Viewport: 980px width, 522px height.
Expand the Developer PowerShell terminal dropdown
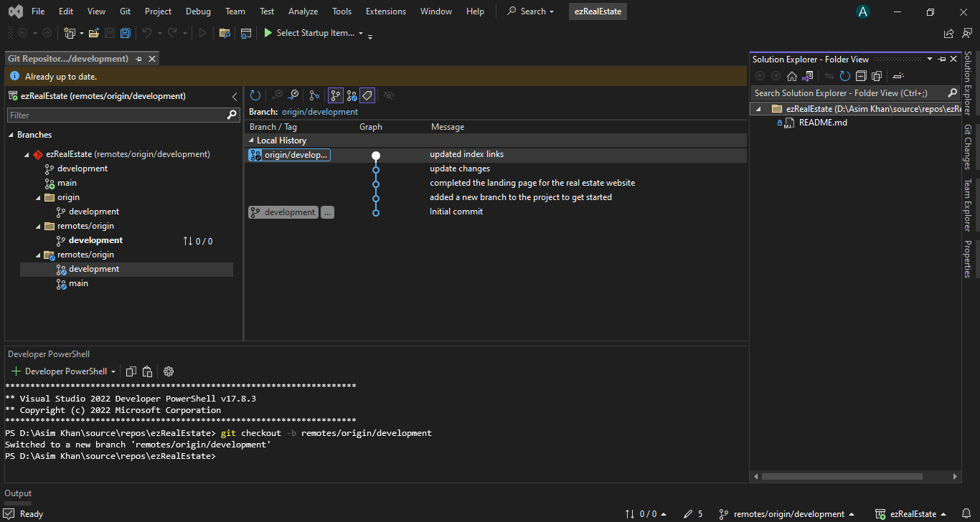[112, 371]
